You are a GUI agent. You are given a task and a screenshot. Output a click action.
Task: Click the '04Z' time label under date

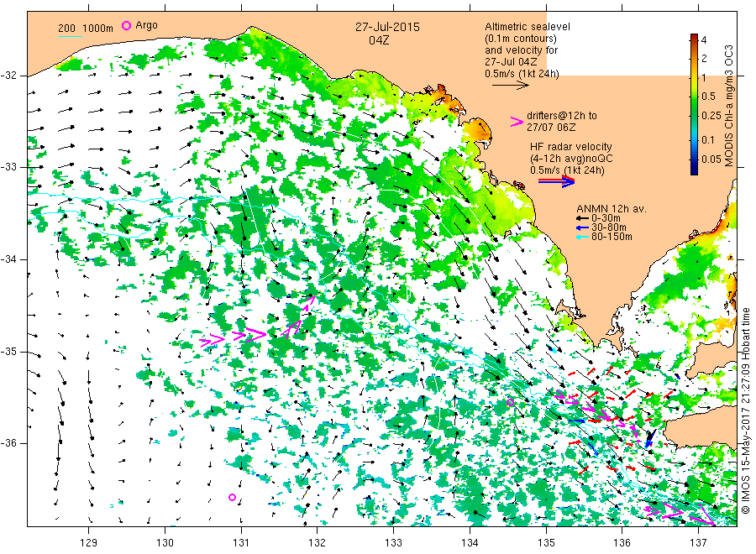[x=379, y=40]
